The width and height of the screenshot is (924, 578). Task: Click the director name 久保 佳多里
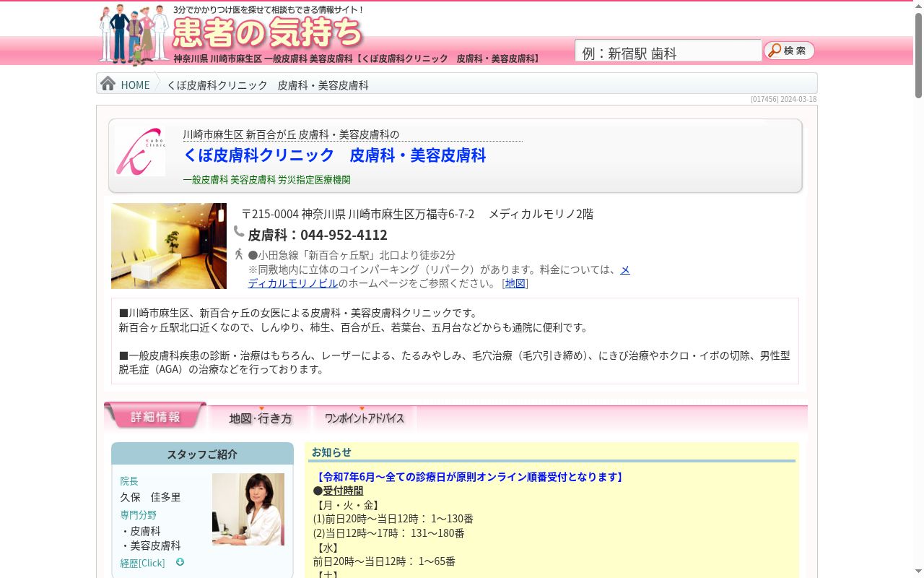150,497
